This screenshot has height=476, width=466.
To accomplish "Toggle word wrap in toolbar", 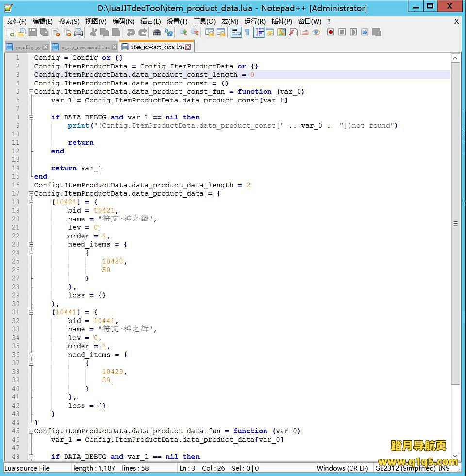I will (236, 33).
